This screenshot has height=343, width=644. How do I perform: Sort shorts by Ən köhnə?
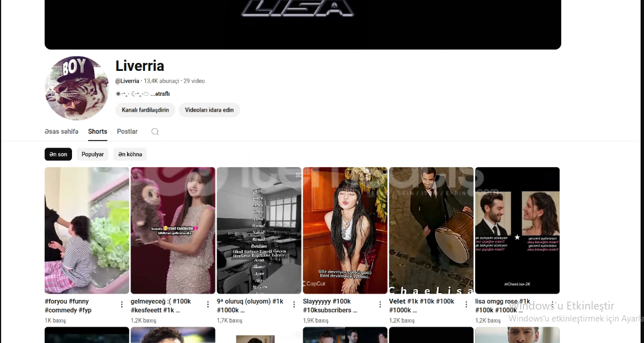click(x=130, y=154)
